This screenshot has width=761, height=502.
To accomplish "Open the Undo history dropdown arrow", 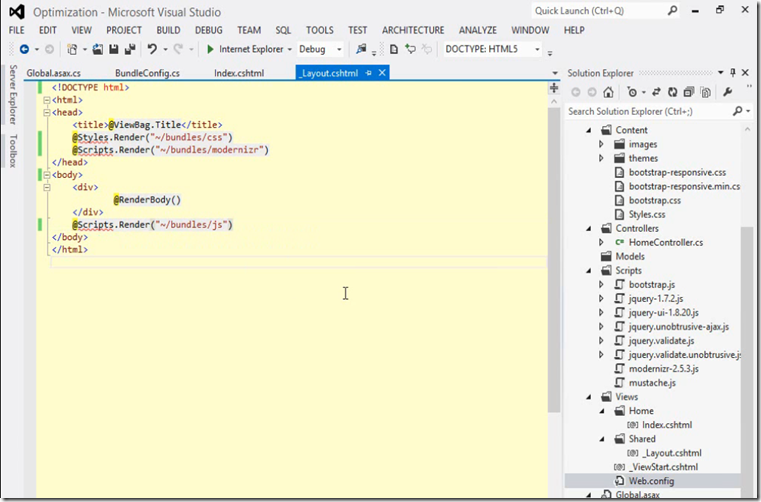I will (165, 50).
